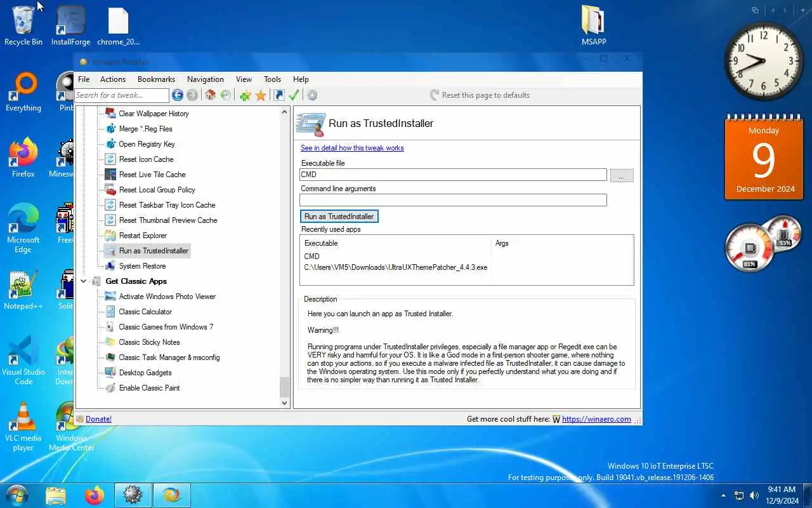Click the Reset Icon Cache icon

coord(110,159)
